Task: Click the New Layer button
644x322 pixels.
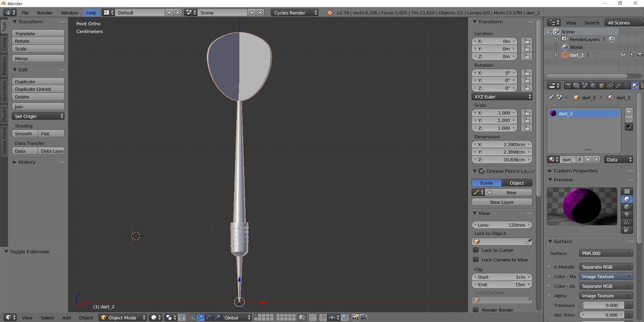Action: 502,202
